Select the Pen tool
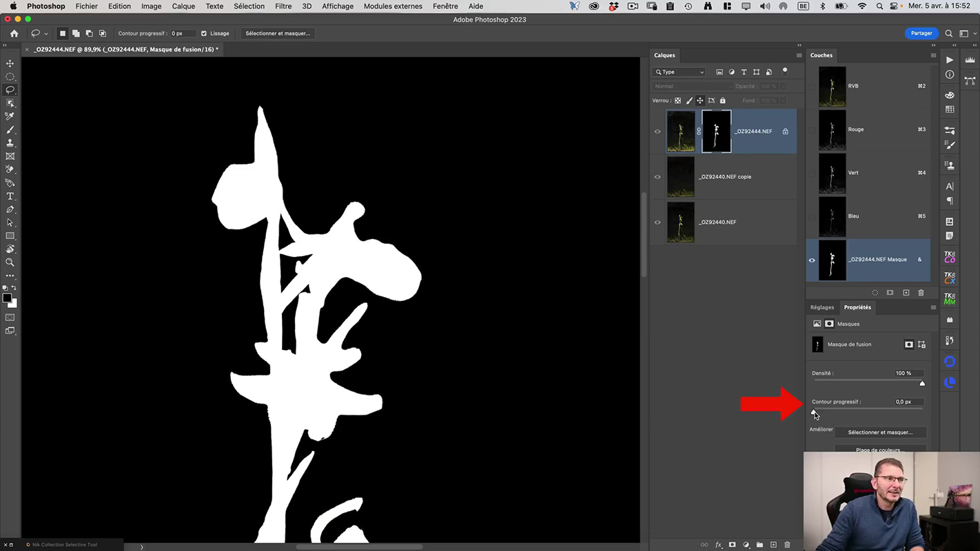980x551 pixels. (x=10, y=209)
